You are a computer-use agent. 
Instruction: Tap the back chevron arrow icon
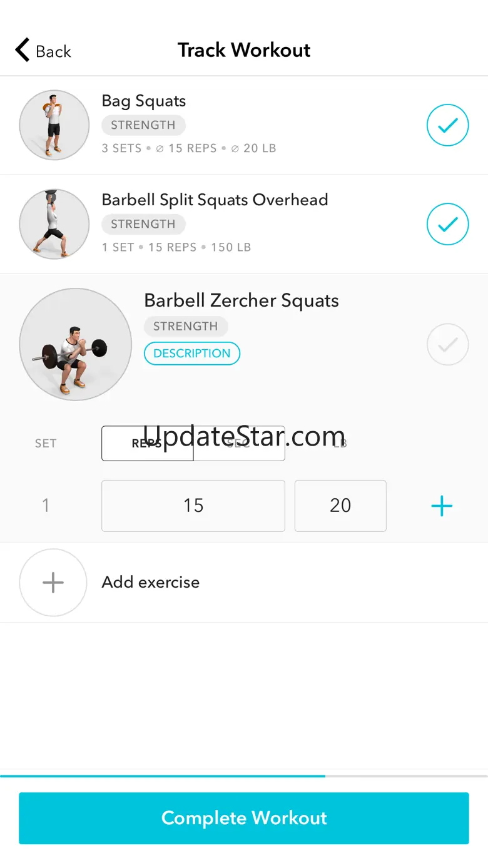23,50
